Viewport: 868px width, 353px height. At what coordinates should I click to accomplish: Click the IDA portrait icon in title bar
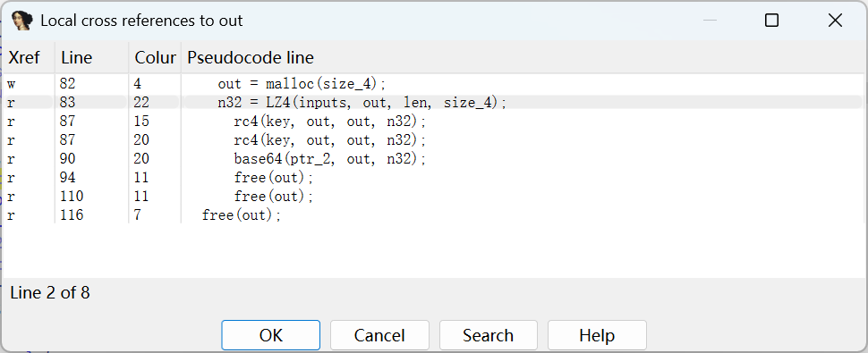coord(22,21)
